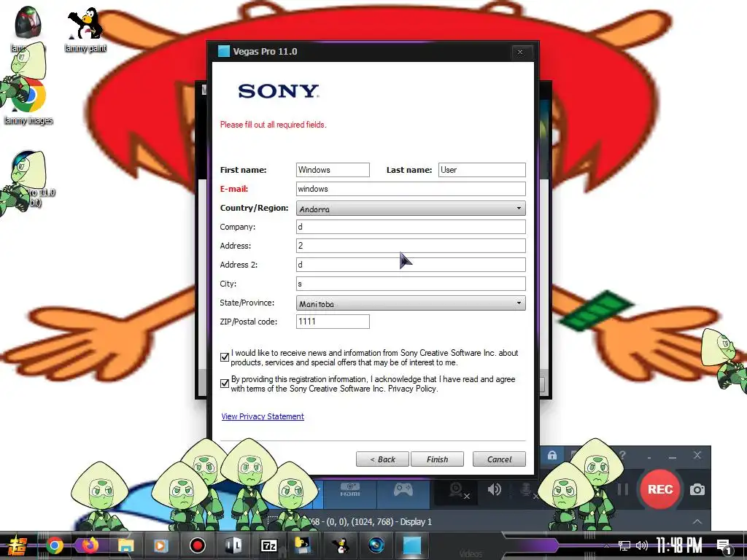Mute the speaker sound icon in the recorder

click(494, 489)
